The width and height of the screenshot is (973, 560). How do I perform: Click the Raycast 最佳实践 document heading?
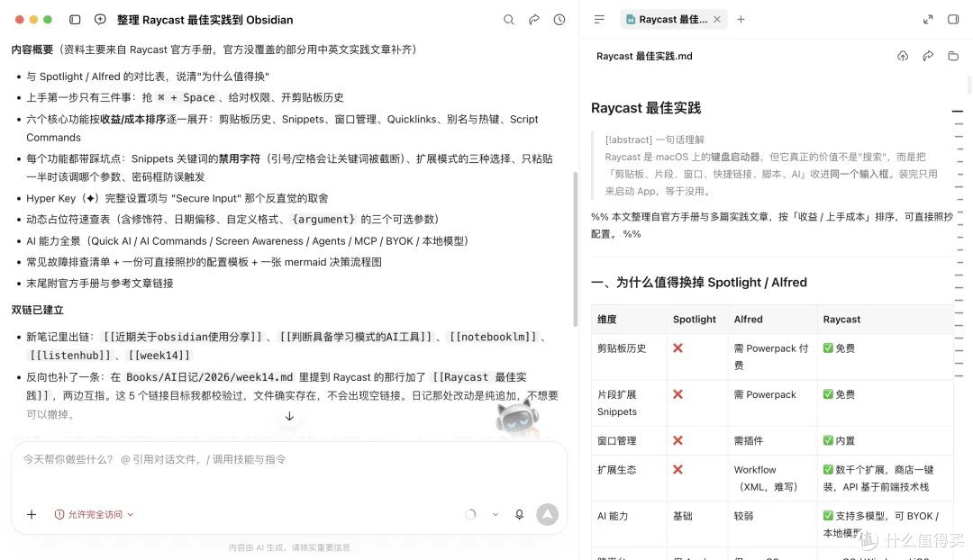coord(646,108)
